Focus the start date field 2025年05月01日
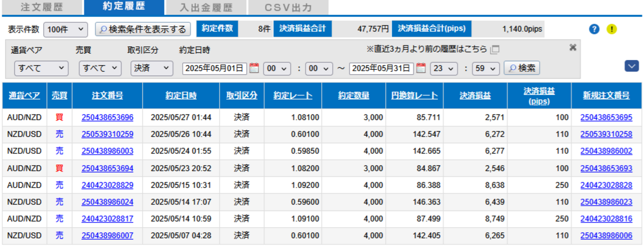The image size is (644, 246). click(x=215, y=68)
